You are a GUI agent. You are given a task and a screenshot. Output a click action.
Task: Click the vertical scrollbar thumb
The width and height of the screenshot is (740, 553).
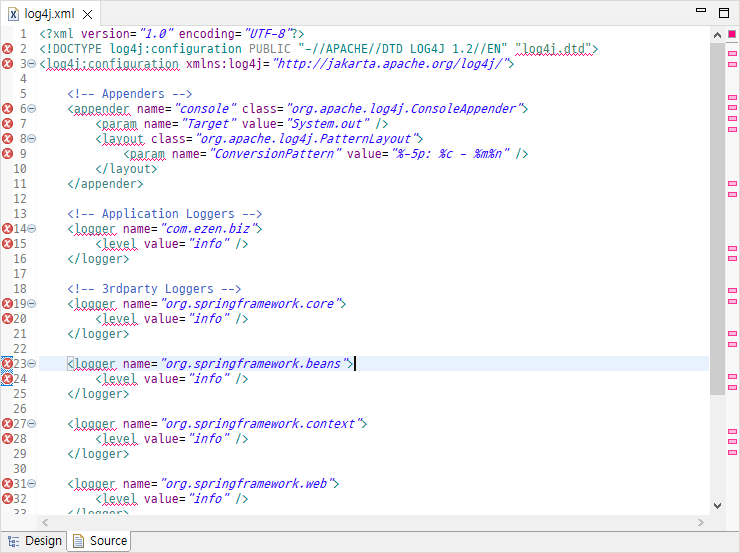(717, 218)
